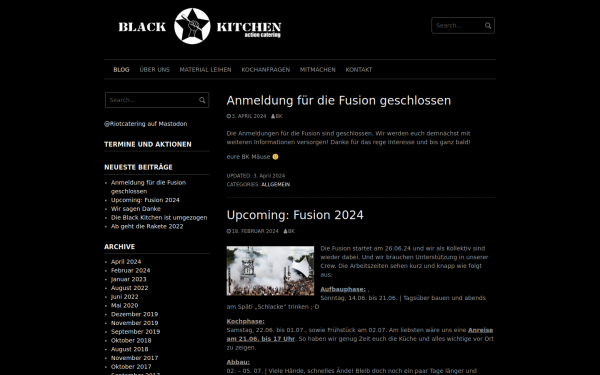Open the Fusion festival photo thumbnail

tap(270, 271)
